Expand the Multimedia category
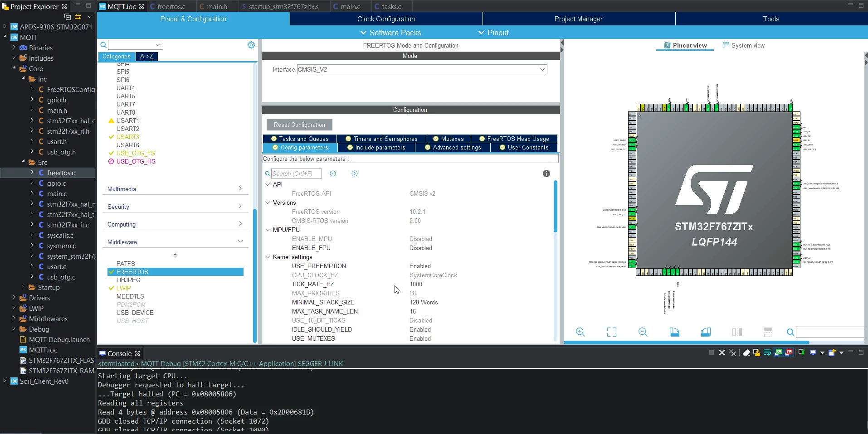Screen dimensions: 868x434 [x=175, y=189]
